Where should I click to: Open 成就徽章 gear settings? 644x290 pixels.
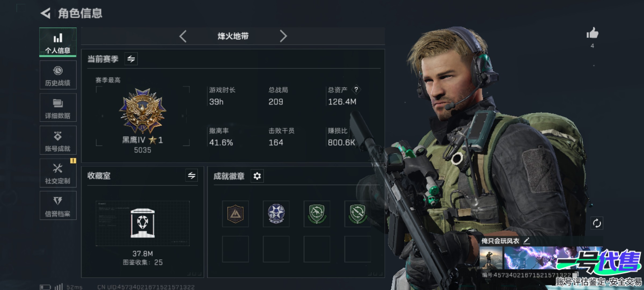pyautogui.click(x=257, y=176)
